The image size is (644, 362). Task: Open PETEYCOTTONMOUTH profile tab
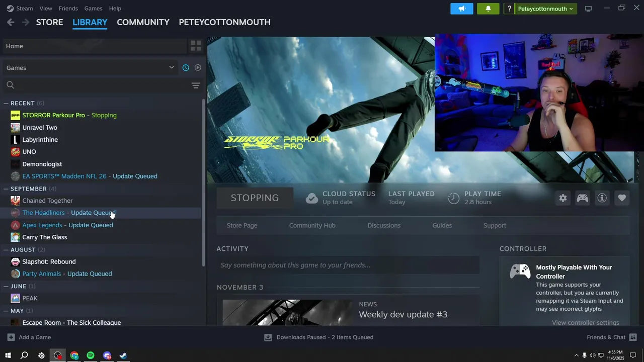point(224,22)
